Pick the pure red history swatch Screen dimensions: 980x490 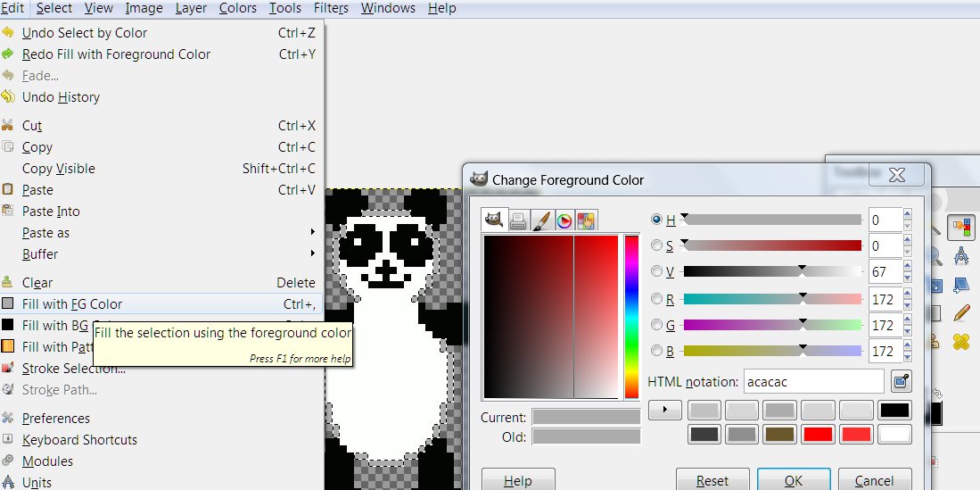[x=819, y=435]
